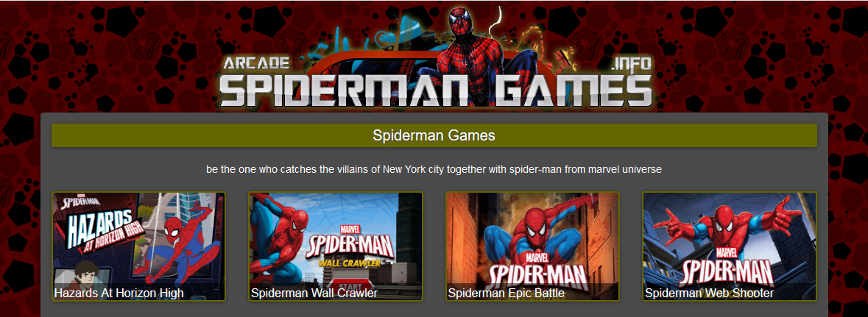868x317 pixels.
Task: Click the Spiderman Wall Crawler caption text
Action: pos(314,293)
